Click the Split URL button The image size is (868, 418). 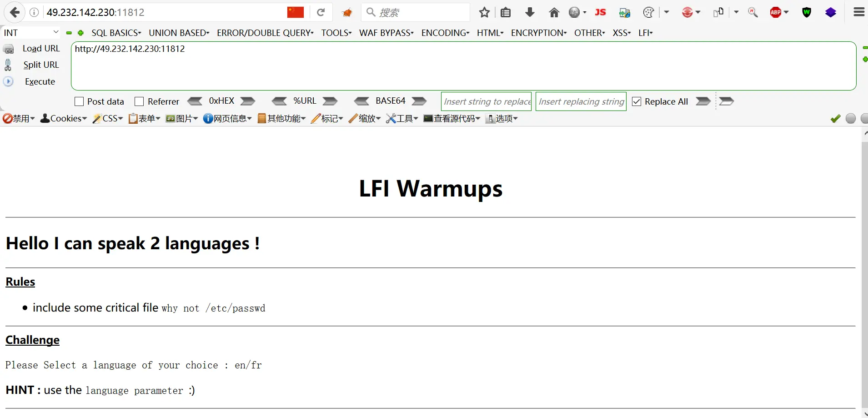(41, 65)
